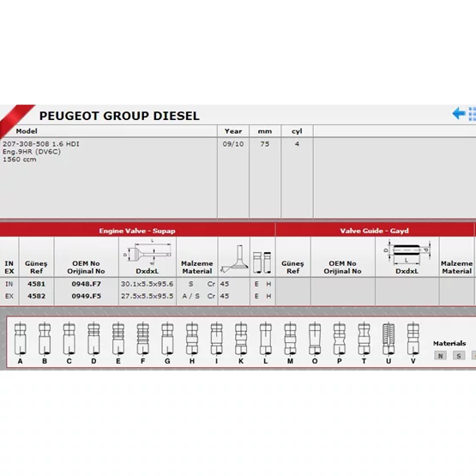This screenshot has height=476, width=476.
Task: Click the A / S material value
Action: [x=190, y=296]
